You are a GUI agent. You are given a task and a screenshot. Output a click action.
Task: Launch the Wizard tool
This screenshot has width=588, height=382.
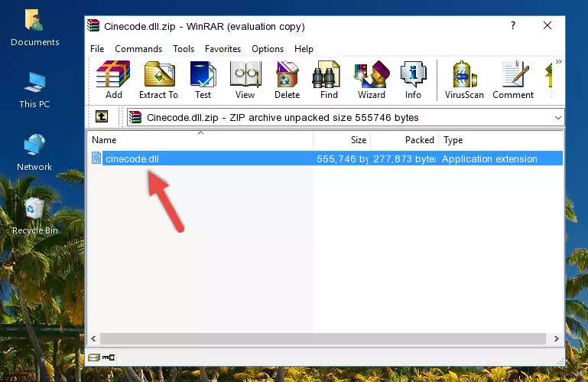point(372,80)
